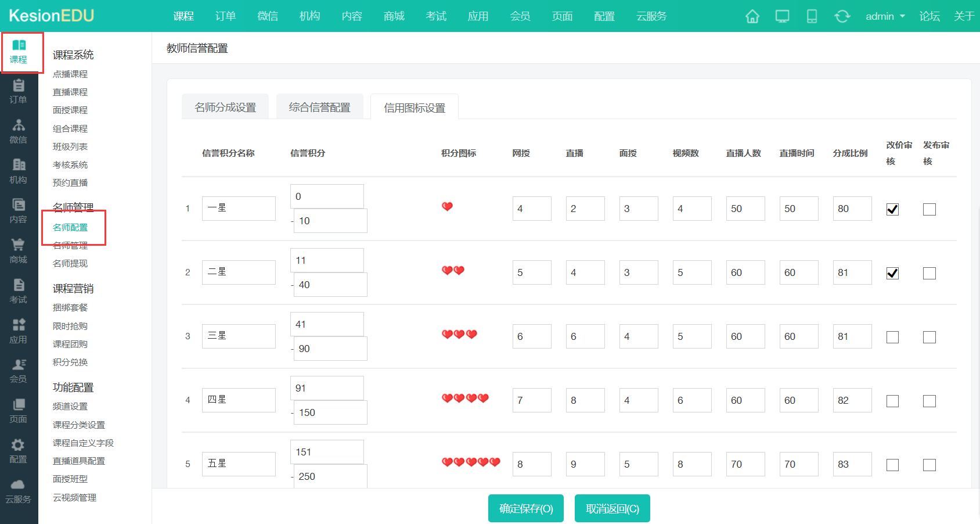Enable 发布审核 for 二星 row
Screen dimensions: 980x524
(929, 273)
